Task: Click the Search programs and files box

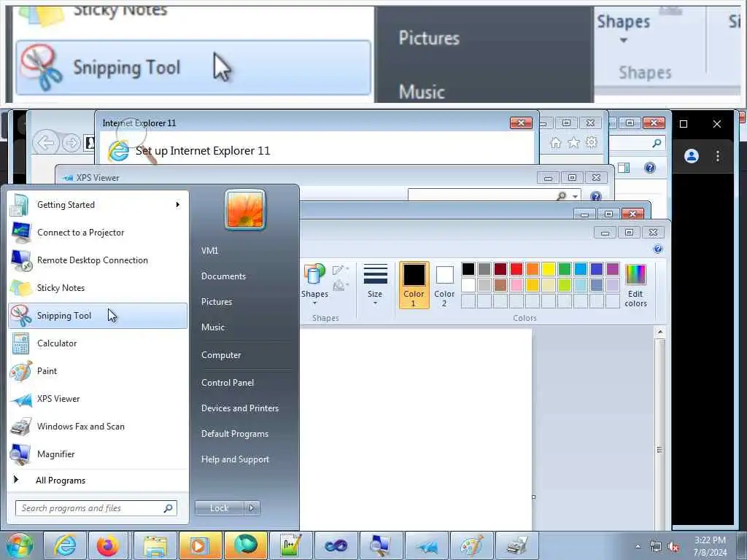Action: tap(96, 508)
